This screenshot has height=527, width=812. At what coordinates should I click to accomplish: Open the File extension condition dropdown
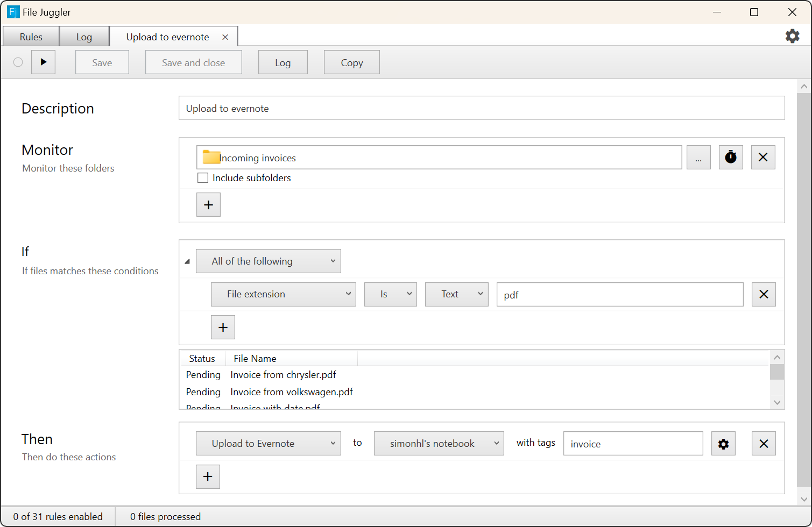(x=284, y=294)
